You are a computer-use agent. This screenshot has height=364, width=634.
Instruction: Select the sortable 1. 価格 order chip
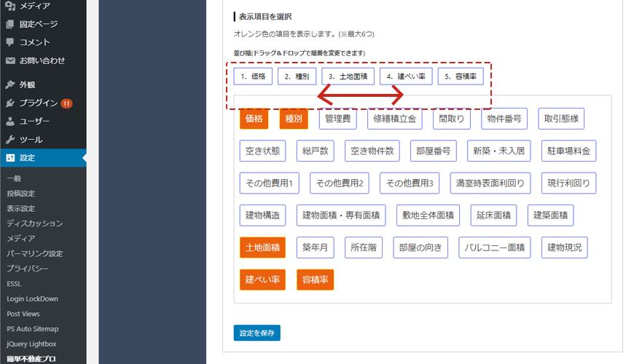click(254, 76)
